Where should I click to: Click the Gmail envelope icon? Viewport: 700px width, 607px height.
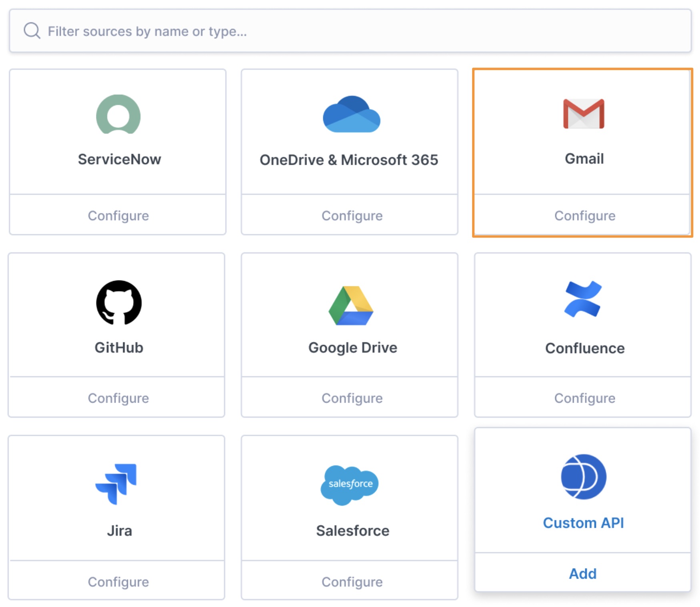point(584,114)
